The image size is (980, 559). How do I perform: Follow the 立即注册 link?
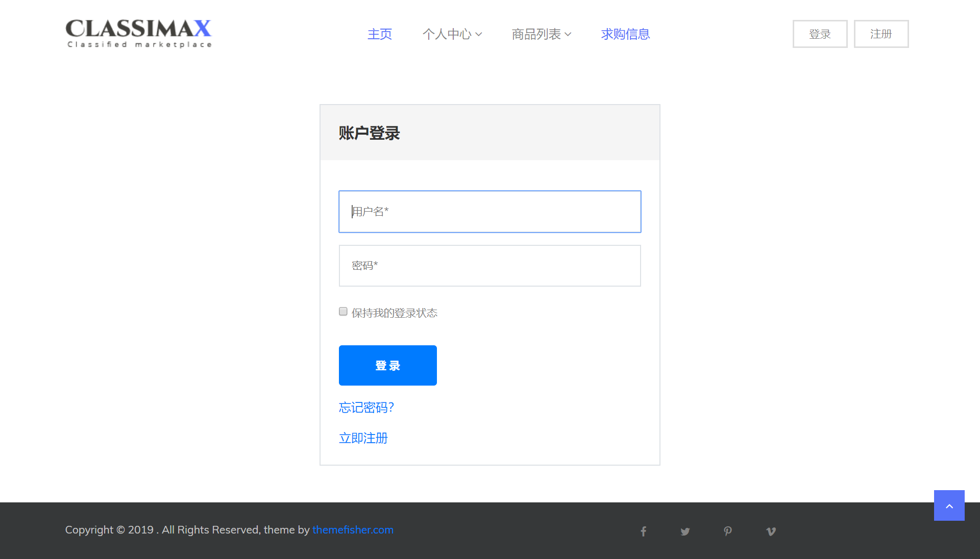pyautogui.click(x=363, y=438)
